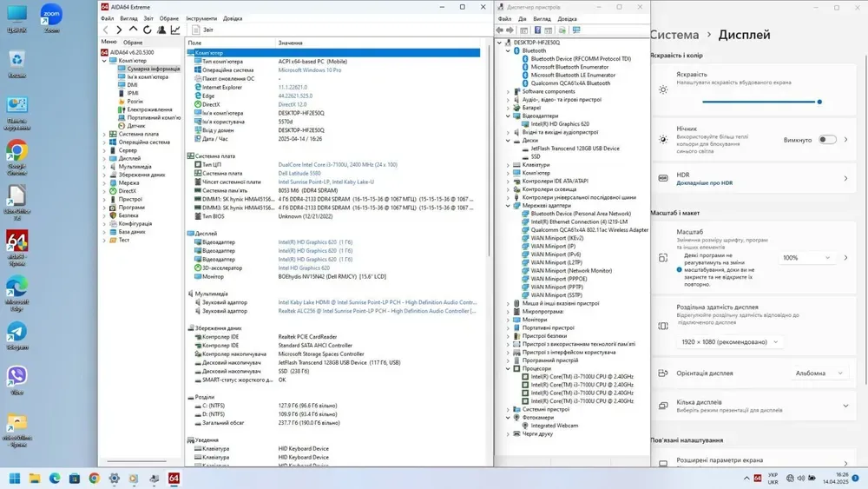Click the Refresh icon in AIDA64 toolbar

click(x=148, y=30)
